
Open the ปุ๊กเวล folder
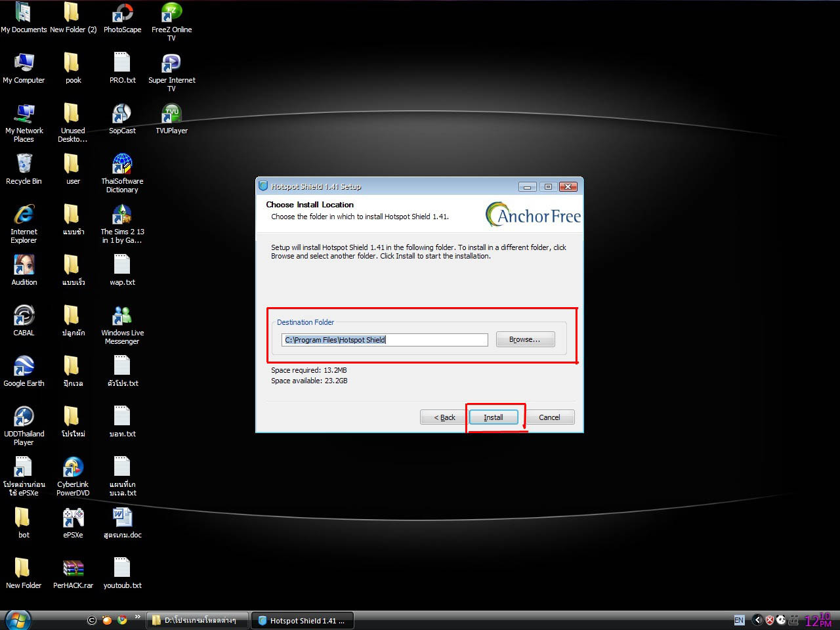pyautogui.click(x=73, y=371)
